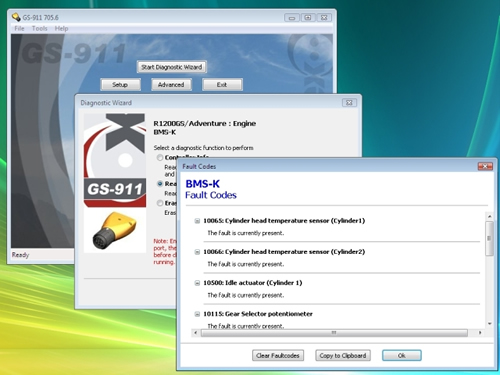Click the Exit button in GS-911 window

(x=222, y=85)
